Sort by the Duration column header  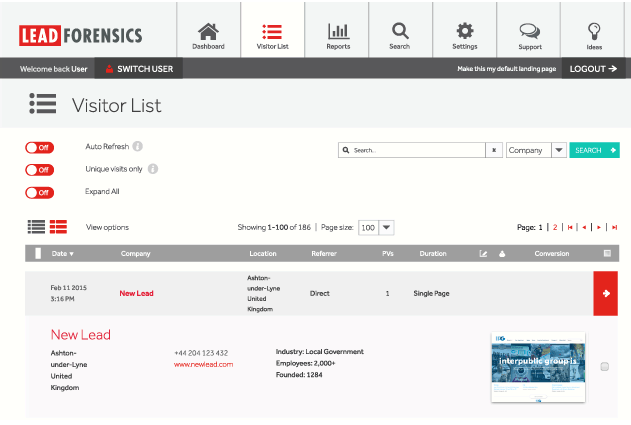coord(433,254)
